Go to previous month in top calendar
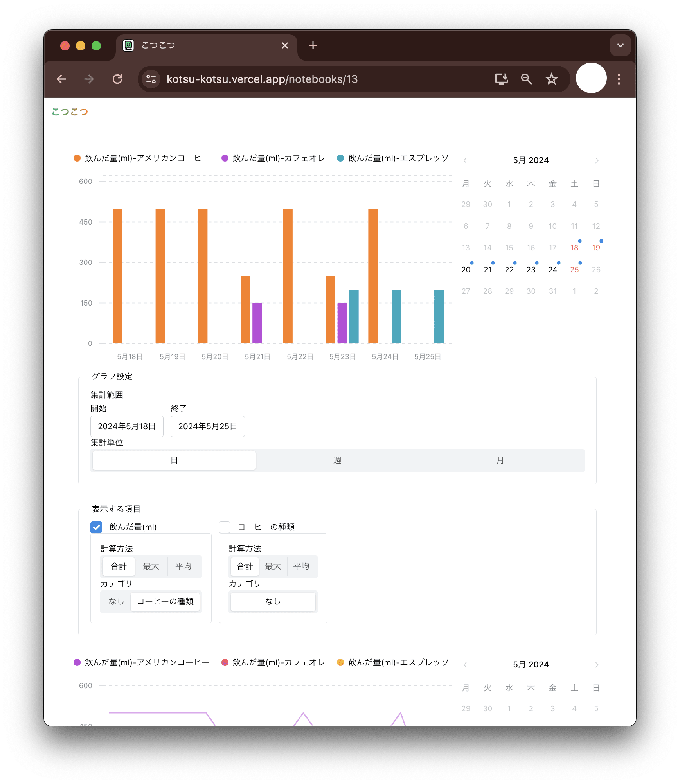The image size is (680, 784). 465,160
